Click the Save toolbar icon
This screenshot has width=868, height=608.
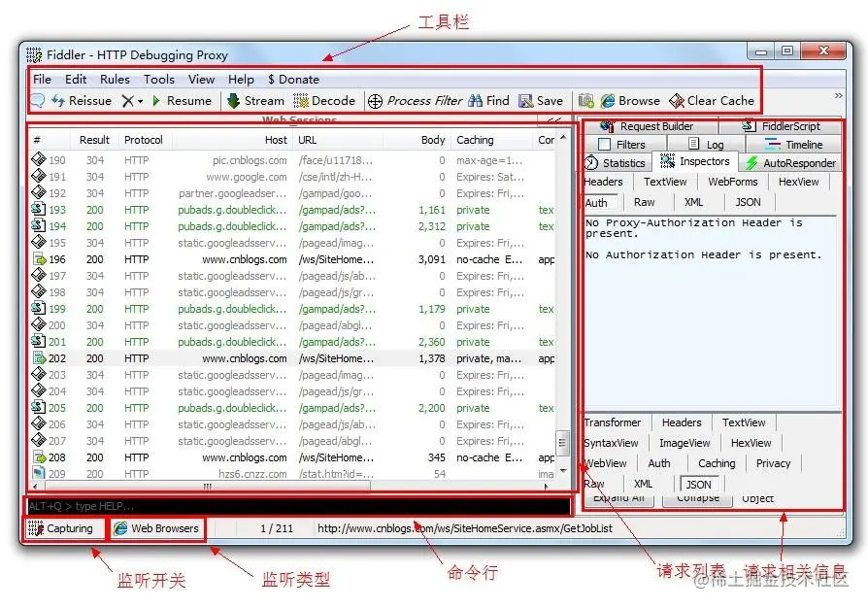525,101
